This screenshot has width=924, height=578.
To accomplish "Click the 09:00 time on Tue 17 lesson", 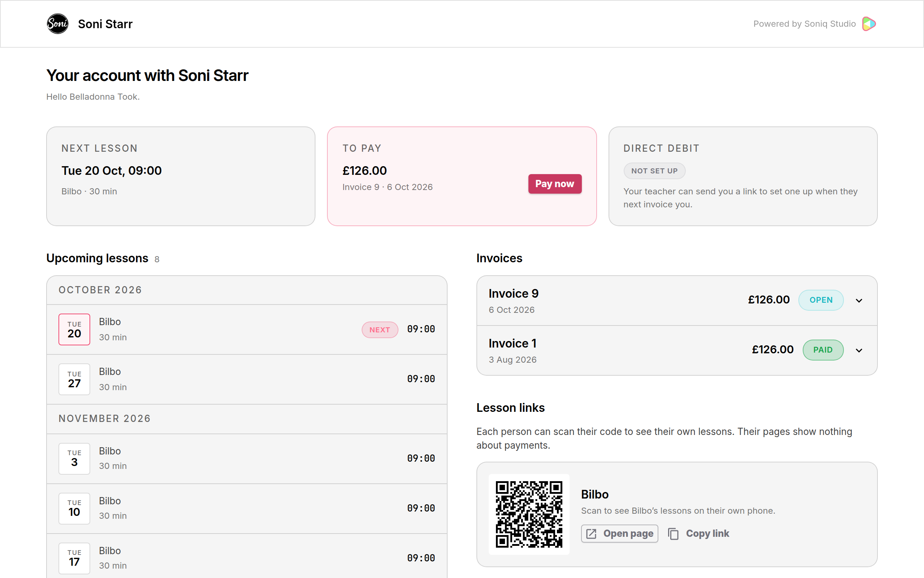I will coord(421,558).
